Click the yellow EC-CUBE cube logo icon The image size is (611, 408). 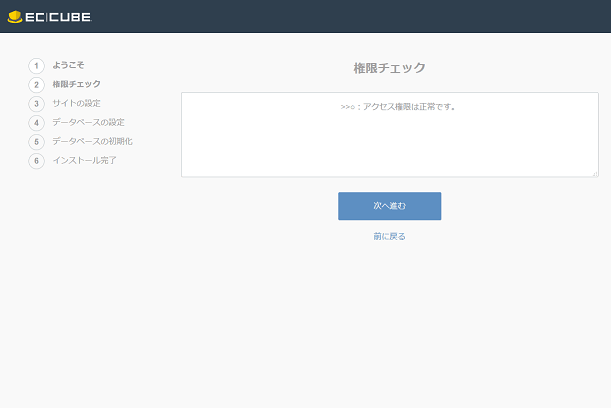(x=15, y=16)
